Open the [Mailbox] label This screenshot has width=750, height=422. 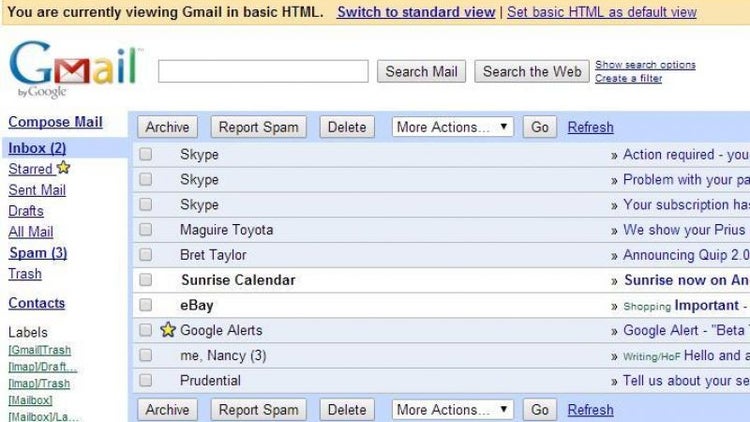tap(30, 400)
